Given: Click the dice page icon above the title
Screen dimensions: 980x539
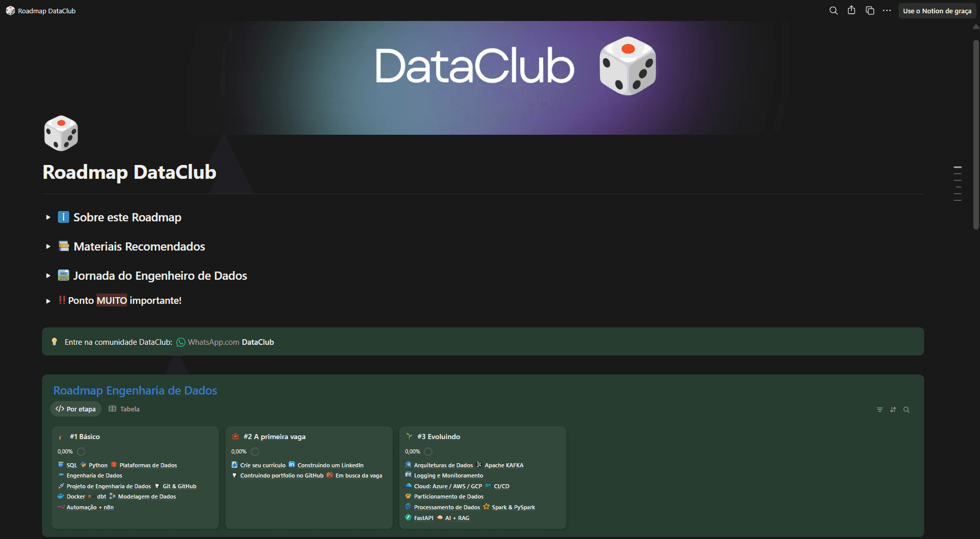Looking at the screenshot, I should [60, 133].
